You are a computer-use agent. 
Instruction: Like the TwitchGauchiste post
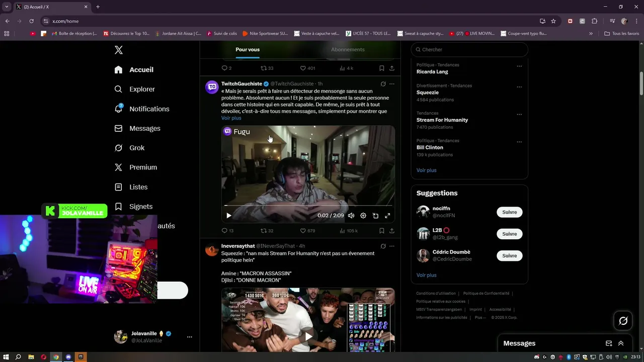tap(307, 231)
